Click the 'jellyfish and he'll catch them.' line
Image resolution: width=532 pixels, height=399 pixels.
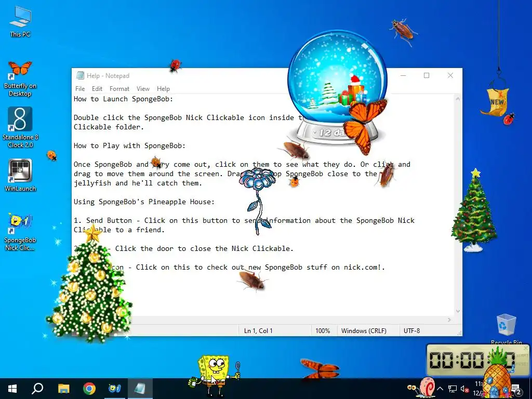[138, 183]
